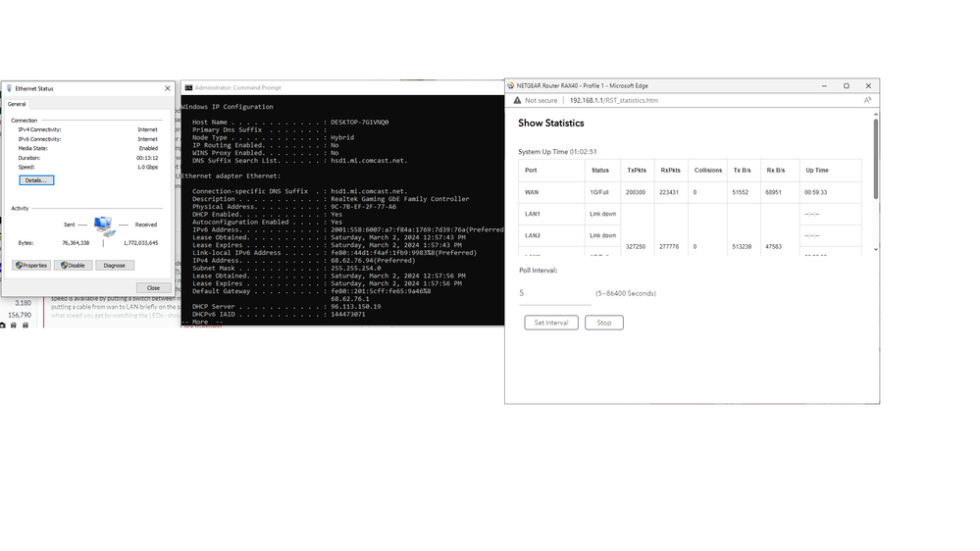Click Close button at bottom of Ethernet Status
Image resolution: width=980 pixels, height=551 pixels.
[x=153, y=287]
